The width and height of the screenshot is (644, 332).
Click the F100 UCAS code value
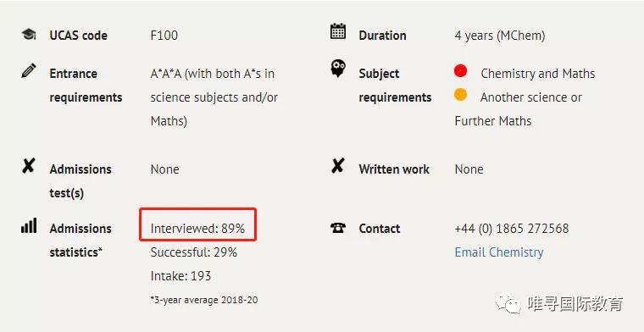tap(164, 36)
